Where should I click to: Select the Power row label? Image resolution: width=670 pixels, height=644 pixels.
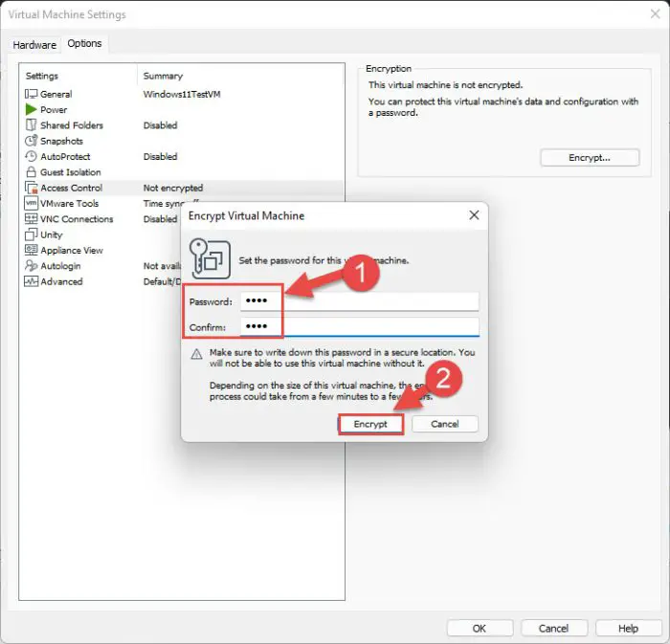(54, 110)
